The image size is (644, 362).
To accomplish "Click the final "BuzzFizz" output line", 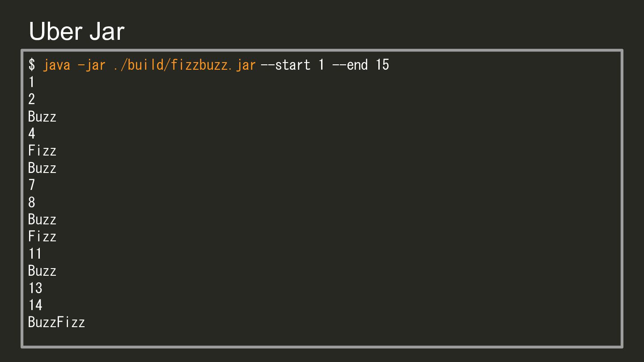I will (56, 322).
